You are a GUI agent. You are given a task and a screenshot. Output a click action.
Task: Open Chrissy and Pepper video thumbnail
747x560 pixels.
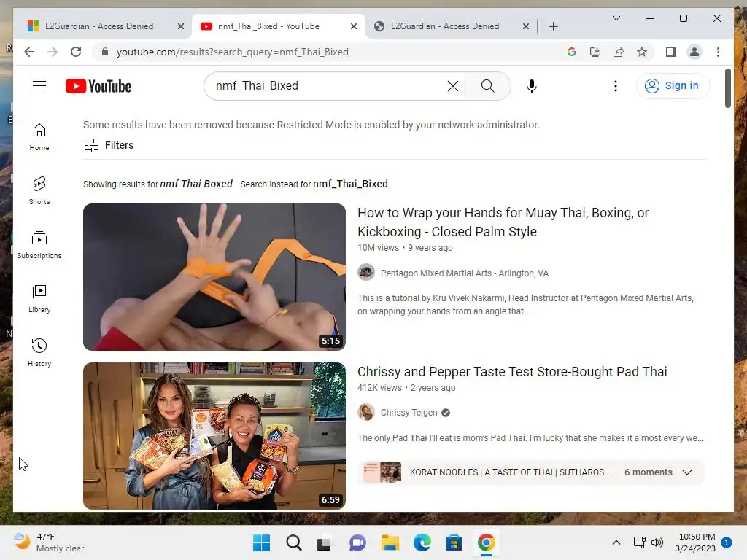click(214, 436)
